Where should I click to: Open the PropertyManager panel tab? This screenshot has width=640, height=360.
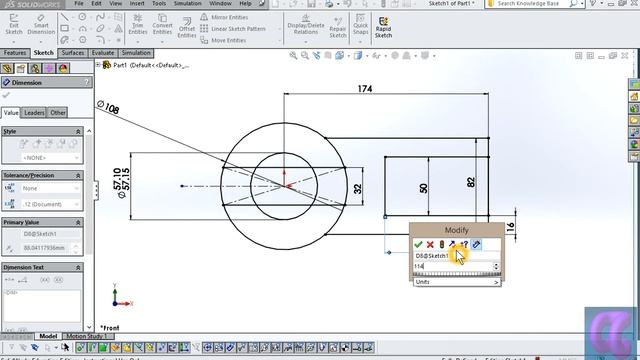21,68
